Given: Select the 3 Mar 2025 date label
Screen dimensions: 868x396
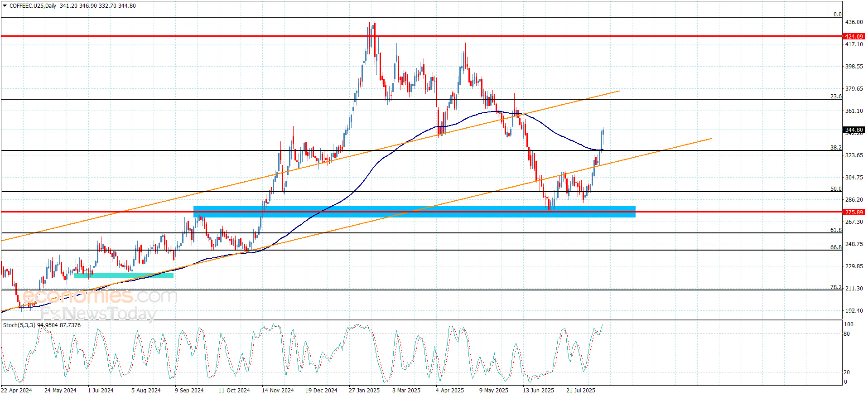Looking at the screenshot, I should [x=406, y=391].
